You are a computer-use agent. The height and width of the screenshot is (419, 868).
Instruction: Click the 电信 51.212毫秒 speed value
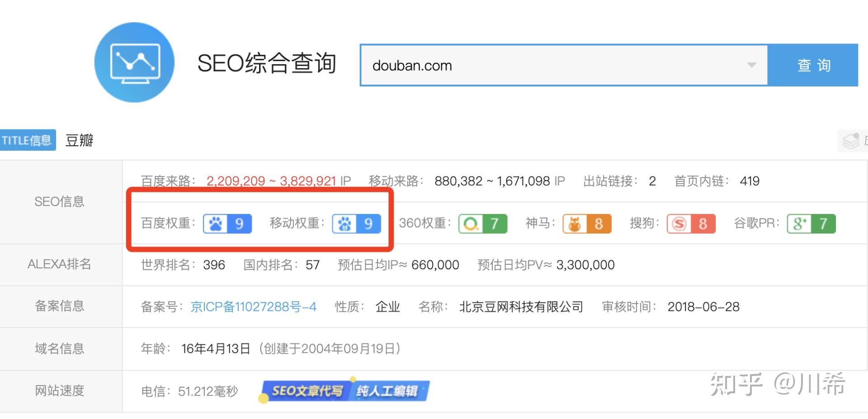pyautogui.click(x=208, y=391)
